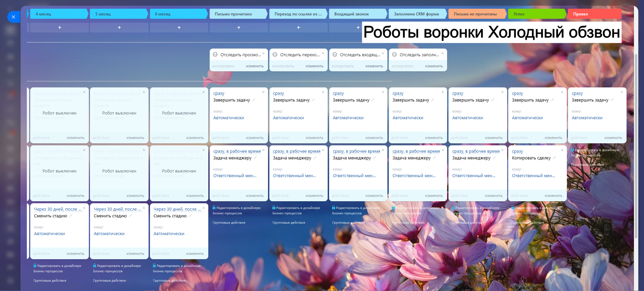Open business process designer link under 4 месяц column
The height and width of the screenshot is (291, 644).
click(57, 269)
